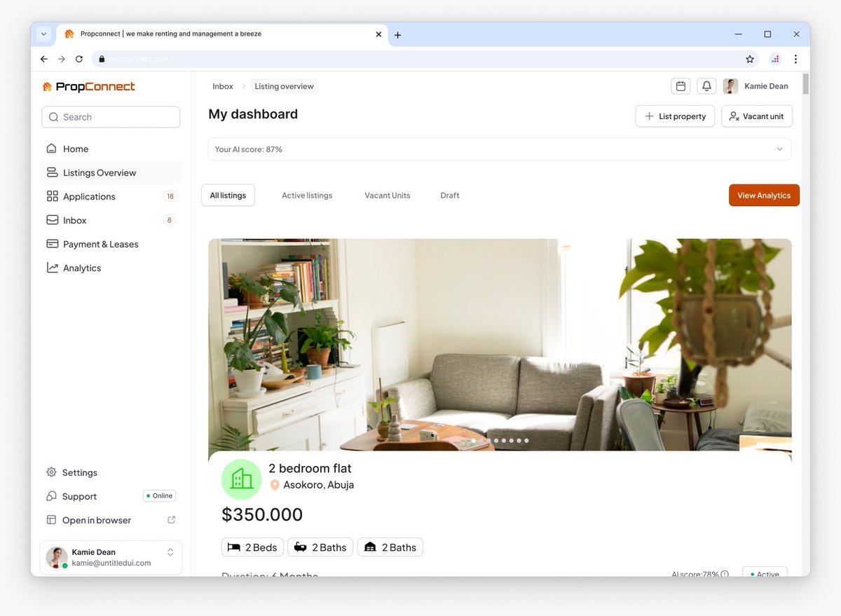Click the Inbox badge showing 8
This screenshot has height=616, width=841.
point(169,220)
